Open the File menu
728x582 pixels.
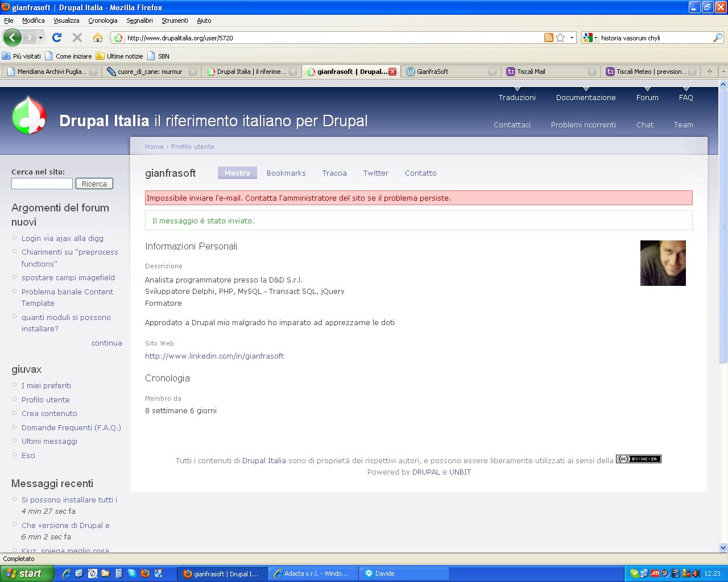(9, 20)
